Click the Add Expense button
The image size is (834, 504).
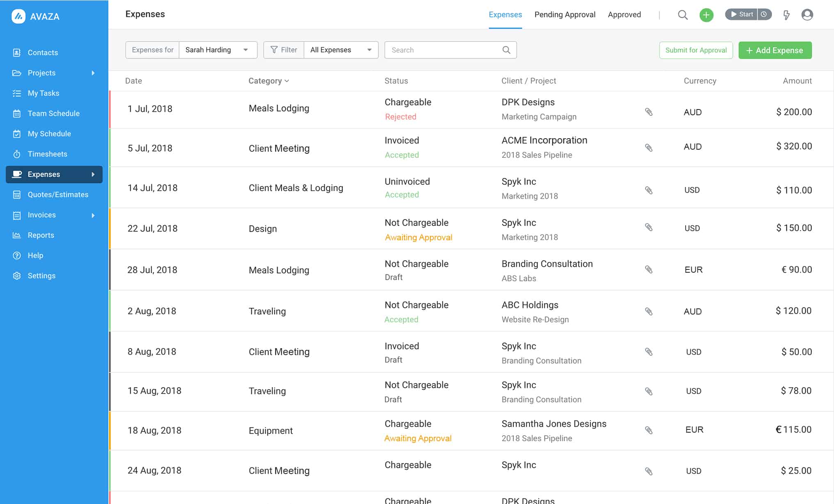[x=775, y=50]
